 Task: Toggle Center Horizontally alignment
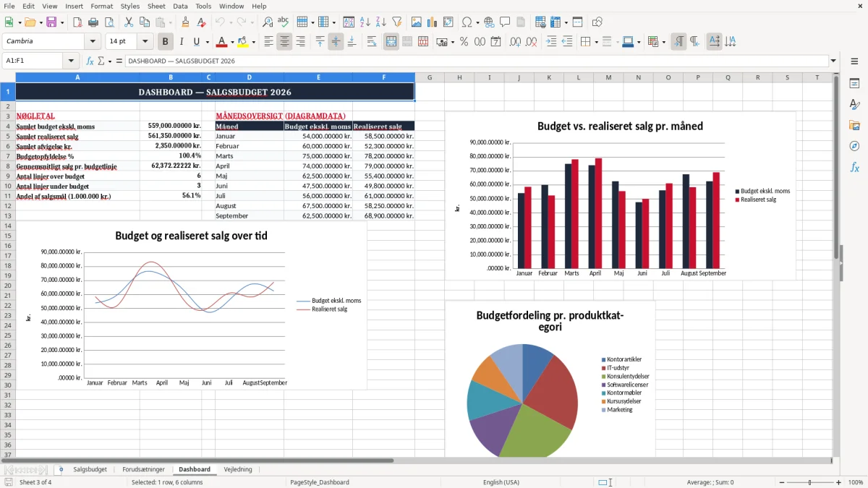pyautogui.click(x=284, y=42)
